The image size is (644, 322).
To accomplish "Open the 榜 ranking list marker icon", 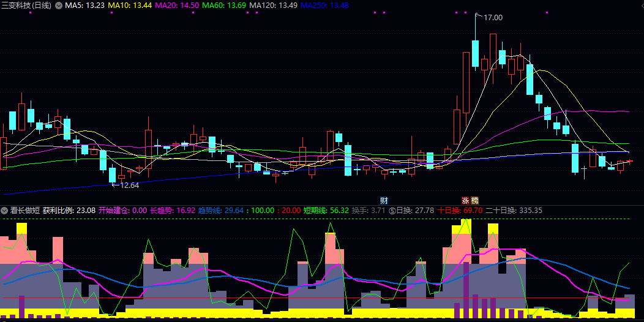I will [474, 201].
